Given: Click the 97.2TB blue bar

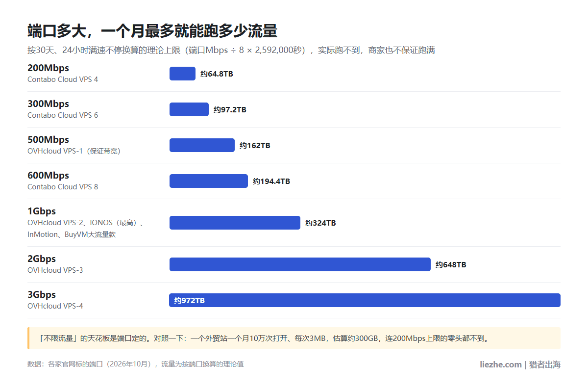Looking at the screenshot, I should point(189,109).
